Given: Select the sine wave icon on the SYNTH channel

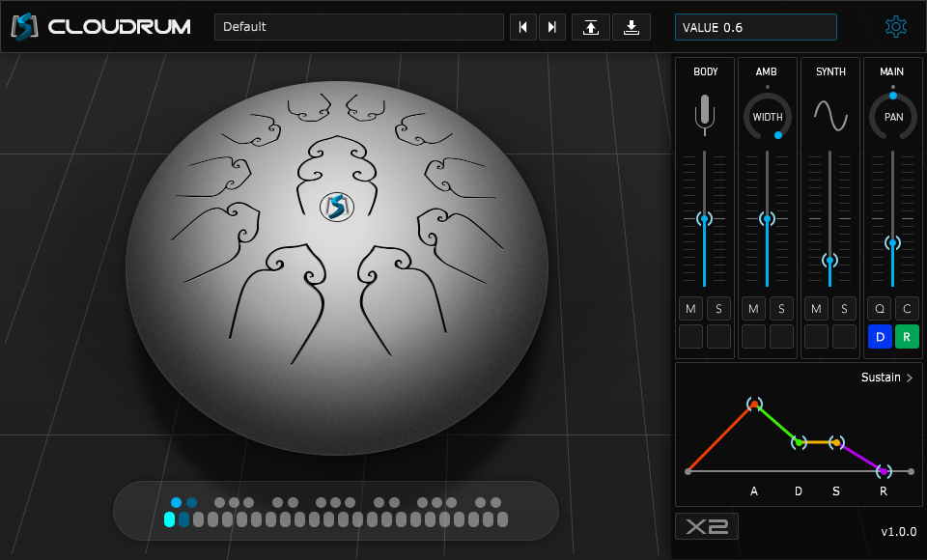Looking at the screenshot, I should 829,114.
